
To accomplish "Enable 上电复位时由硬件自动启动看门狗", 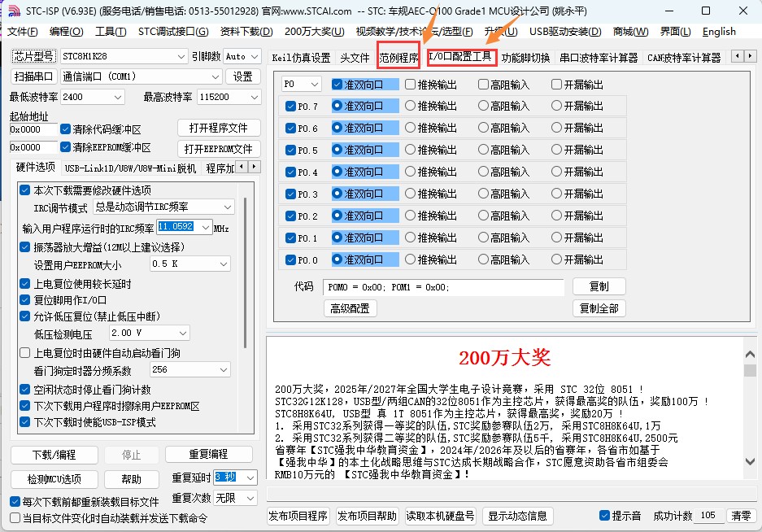I will point(24,353).
